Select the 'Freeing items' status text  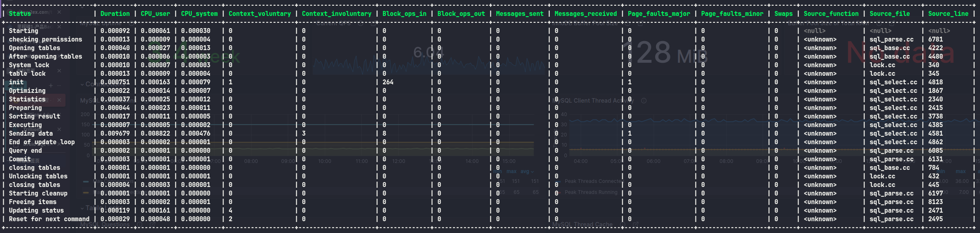[x=33, y=202]
